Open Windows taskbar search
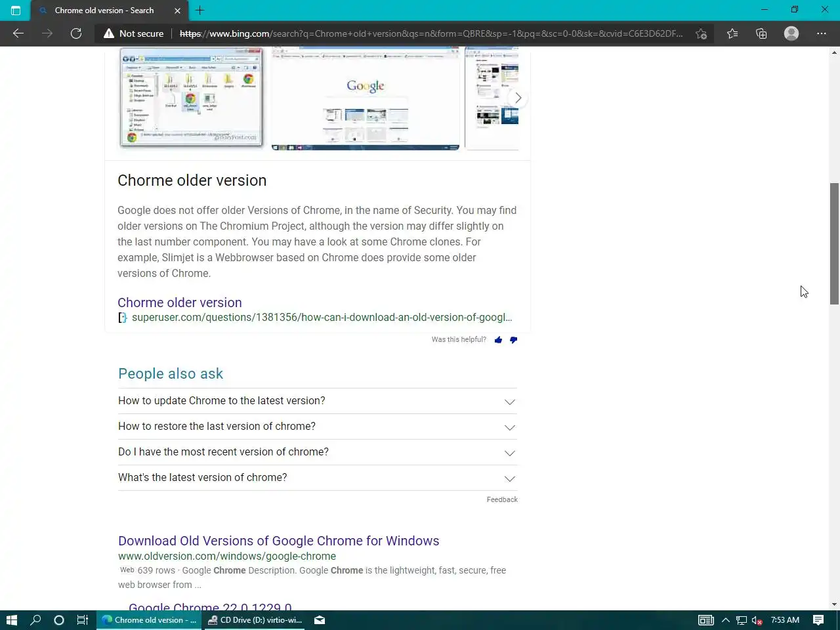This screenshot has width=840, height=630. tap(35, 620)
